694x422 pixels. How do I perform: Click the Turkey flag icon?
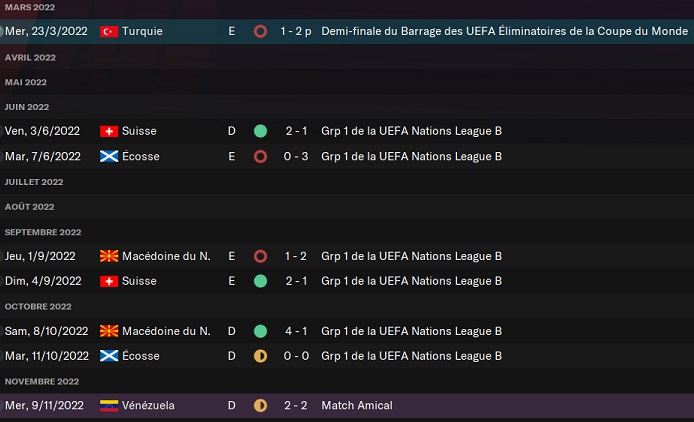[109, 32]
